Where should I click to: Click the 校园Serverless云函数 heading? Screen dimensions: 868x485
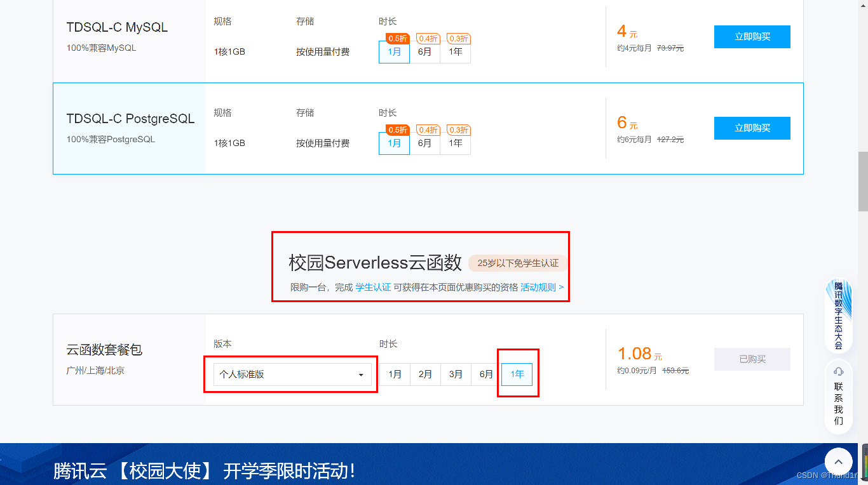(x=375, y=262)
